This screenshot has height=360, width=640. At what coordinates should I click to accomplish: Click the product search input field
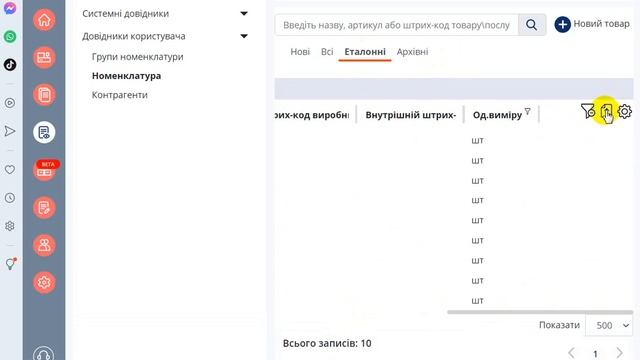point(396,25)
